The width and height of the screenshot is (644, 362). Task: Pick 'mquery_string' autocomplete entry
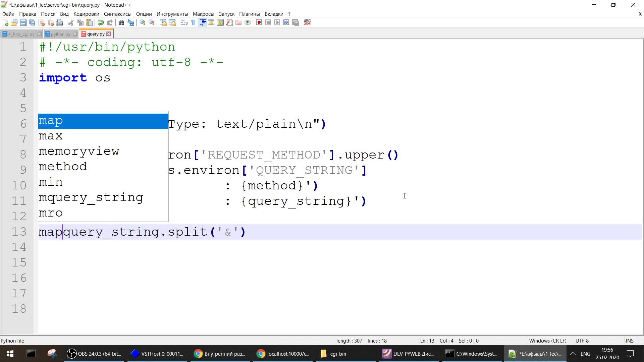pyautogui.click(x=103, y=198)
